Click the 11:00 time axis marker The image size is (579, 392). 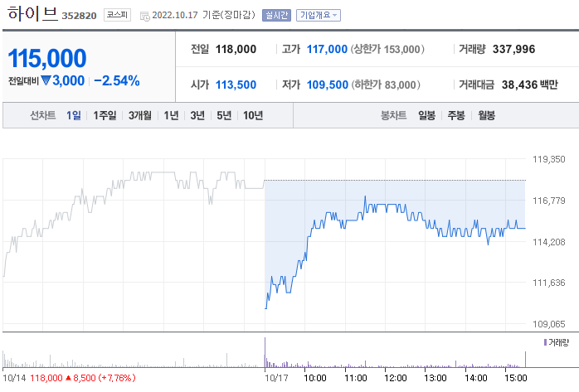coord(356,378)
